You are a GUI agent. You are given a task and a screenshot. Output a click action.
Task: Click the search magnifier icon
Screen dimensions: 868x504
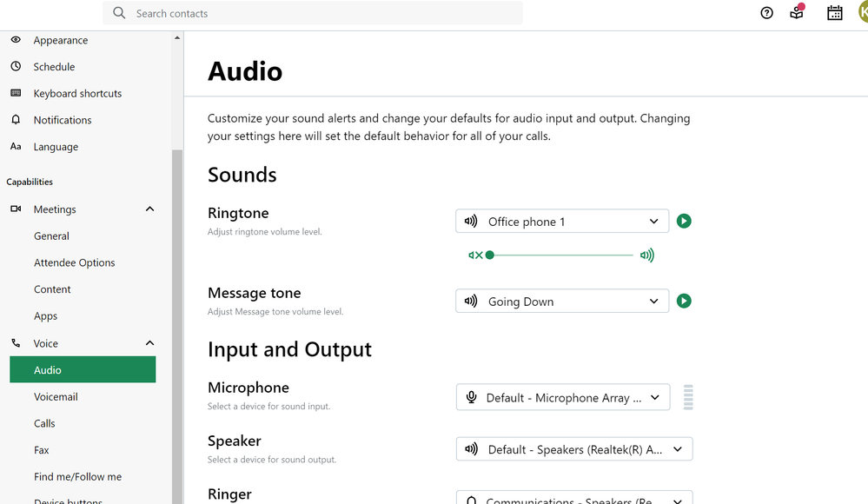119,13
